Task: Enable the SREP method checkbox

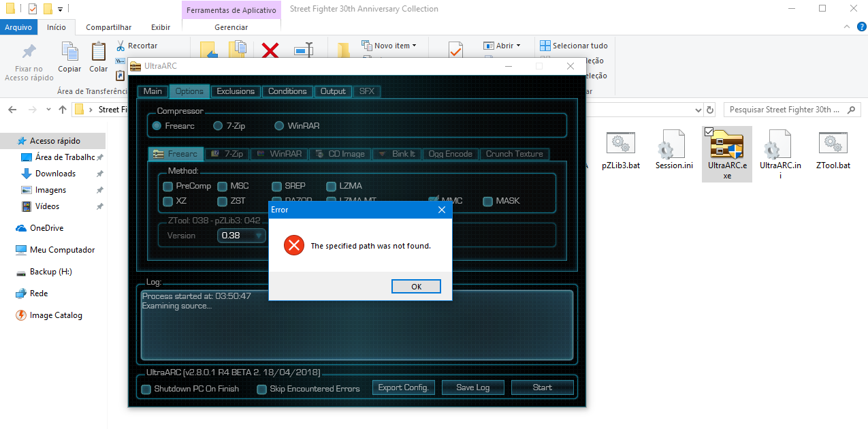Action: point(276,186)
